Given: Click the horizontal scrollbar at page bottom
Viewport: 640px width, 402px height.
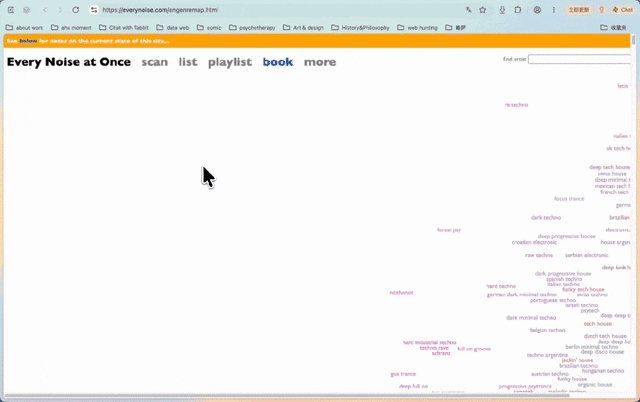Looking at the screenshot, I should [x=287, y=395].
